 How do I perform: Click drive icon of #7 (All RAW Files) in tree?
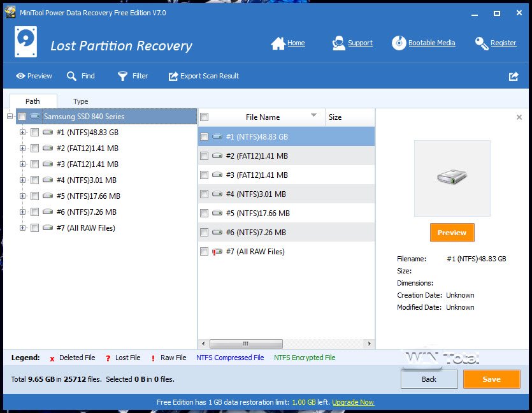tap(48, 228)
